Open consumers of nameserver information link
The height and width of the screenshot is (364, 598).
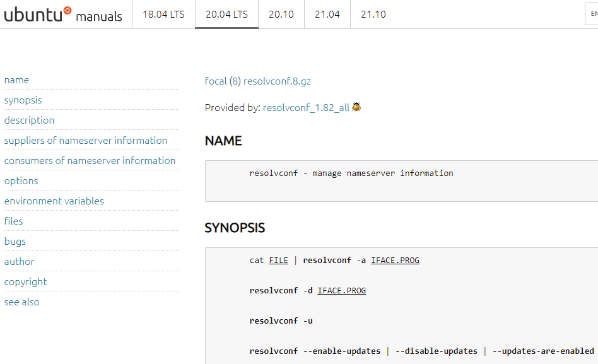coord(90,161)
